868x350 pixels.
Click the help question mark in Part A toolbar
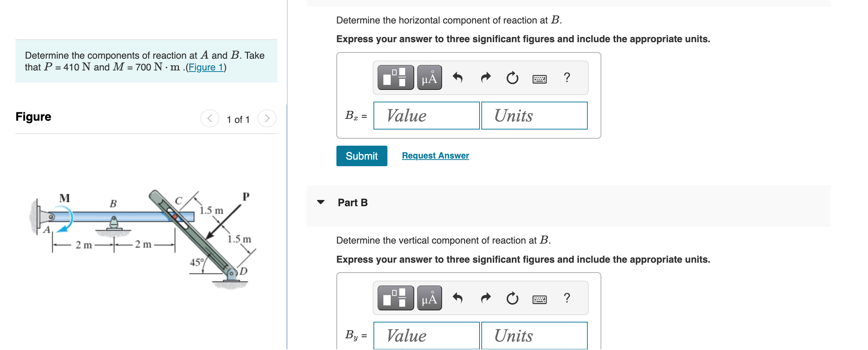[566, 78]
